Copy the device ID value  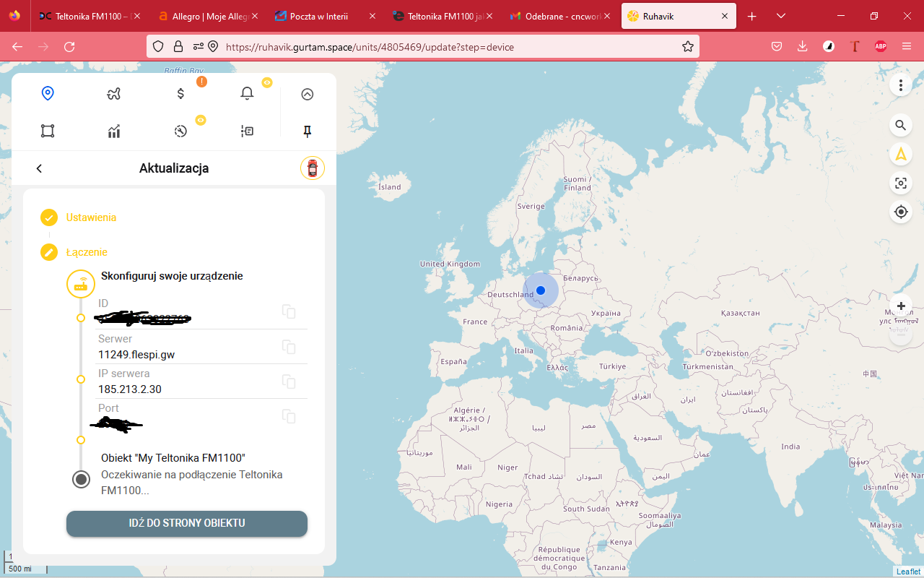point(289,311)
